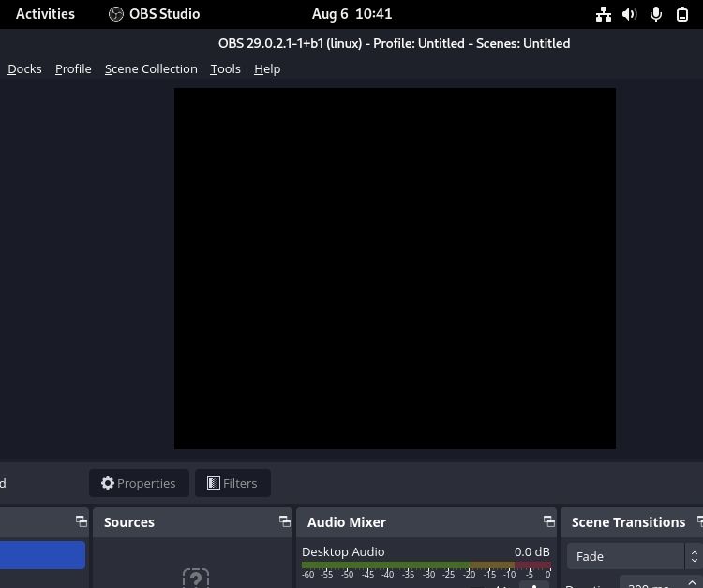Image resolution: width=703 pixels, height=588 pixels.
Task: Click the Desktop Audio level meter
Action: [426, 565]
